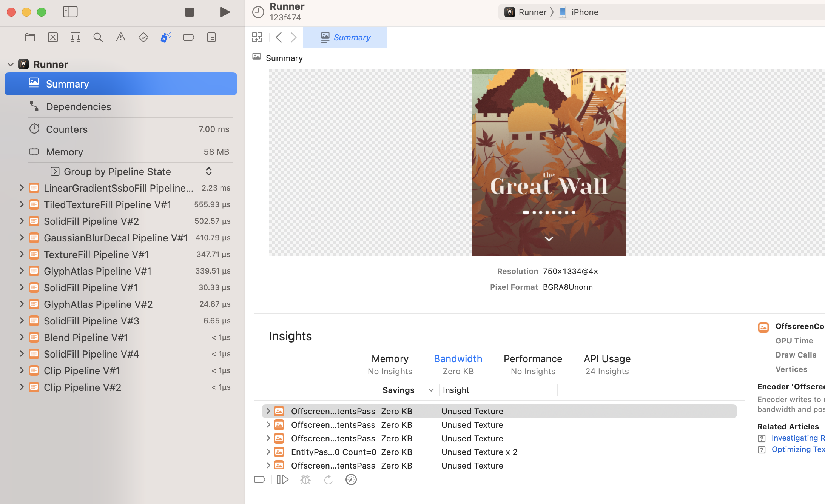Click the reload shaders icon in debug bar
The width and height of the screenshot is (825, 504).
click(x=328, y=479)
